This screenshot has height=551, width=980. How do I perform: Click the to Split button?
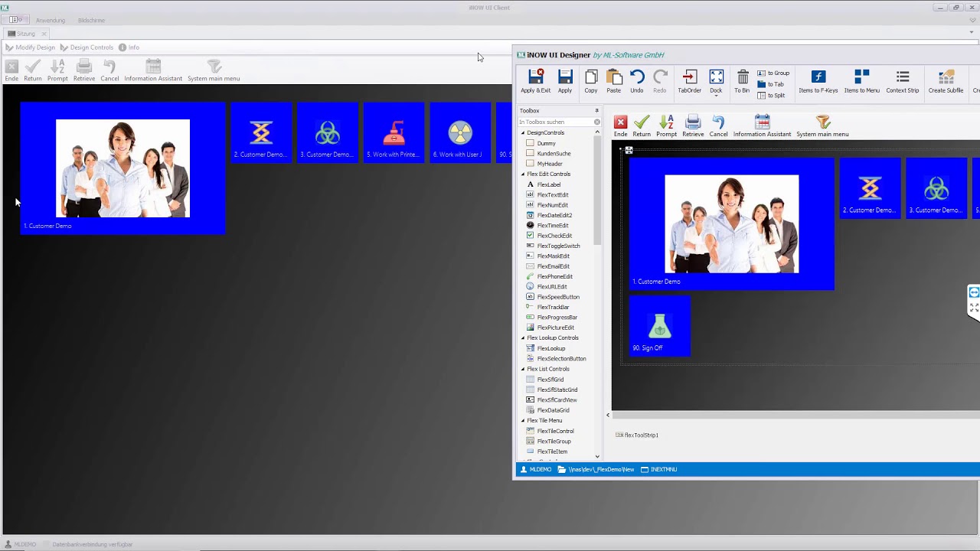coord(772,96)
